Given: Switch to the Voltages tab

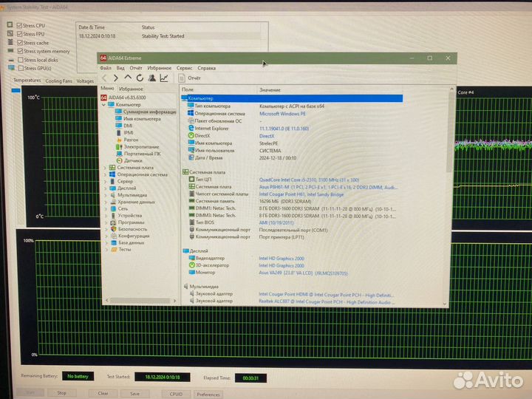Looking at the screenshot, I should point(85,81).
